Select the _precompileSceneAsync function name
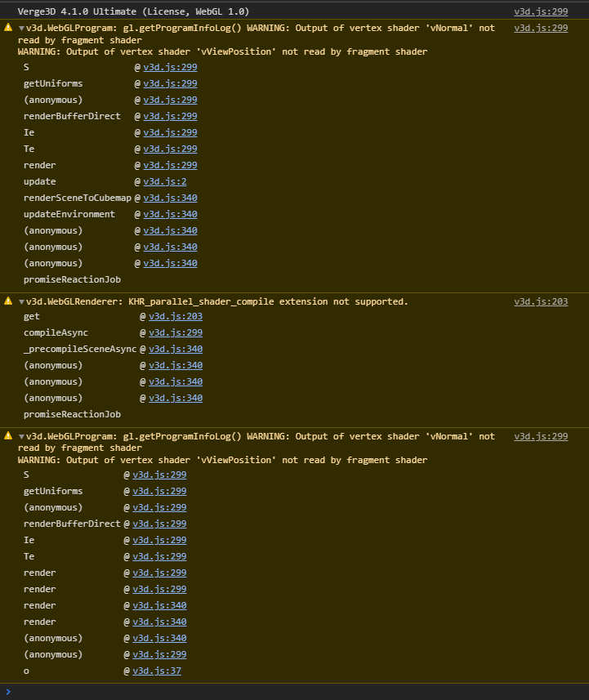 pos(80,349)
